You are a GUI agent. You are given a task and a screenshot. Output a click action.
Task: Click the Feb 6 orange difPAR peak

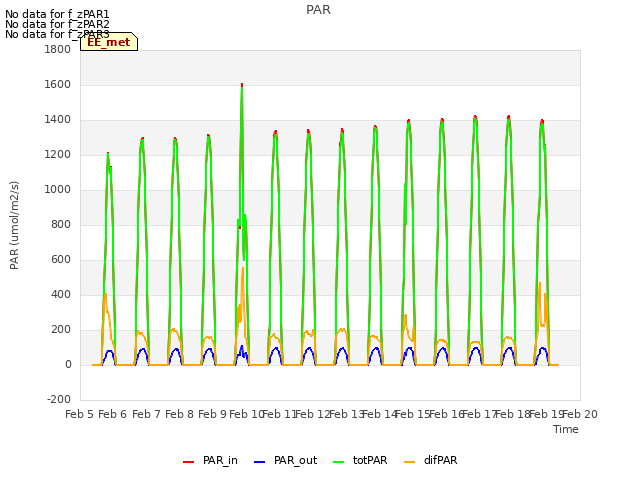pyautogui.click(x=105, y=294)
